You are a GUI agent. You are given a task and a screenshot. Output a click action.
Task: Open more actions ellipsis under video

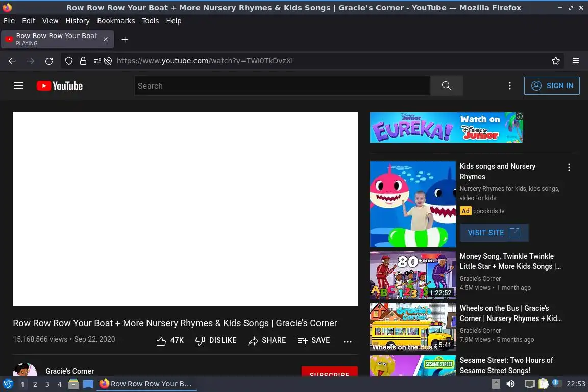pos(348,341)
